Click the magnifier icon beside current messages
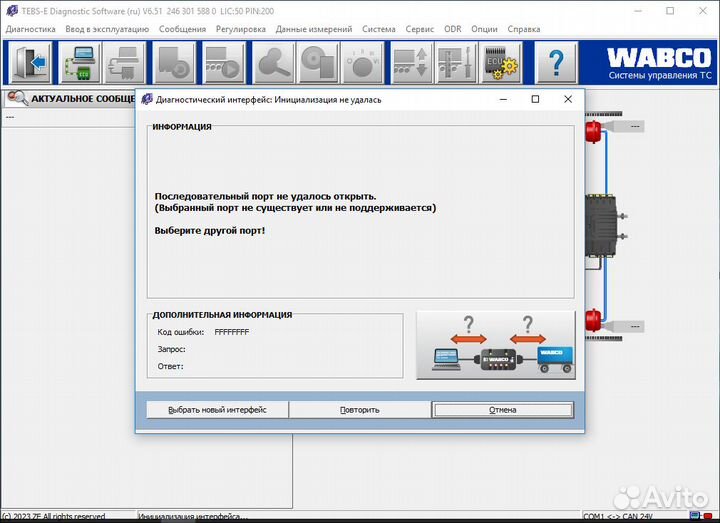The width and height of the screenshot is (720, 523). tap(17, 98)
